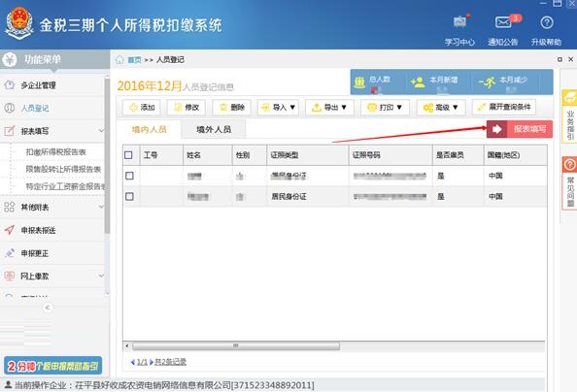This screenshot has width=577, height=392.
Task: Open 扣缴所得税报告表 submenu item
Action: click(x=55, y=152)
